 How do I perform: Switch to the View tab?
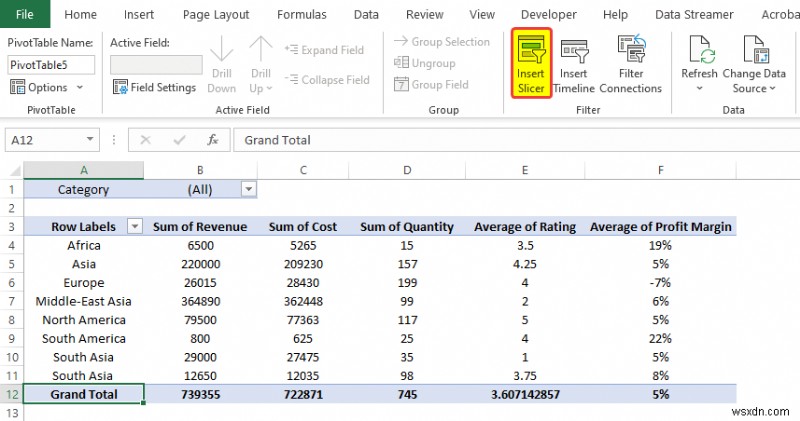point(482,14)
